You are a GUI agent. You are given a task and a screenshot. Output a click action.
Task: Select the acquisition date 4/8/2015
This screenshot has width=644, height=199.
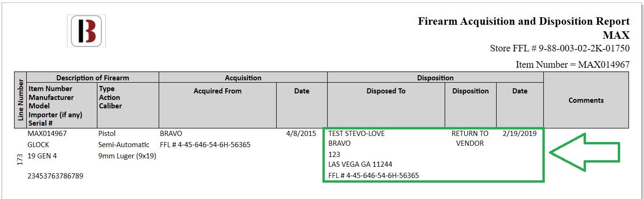(301, 134)
